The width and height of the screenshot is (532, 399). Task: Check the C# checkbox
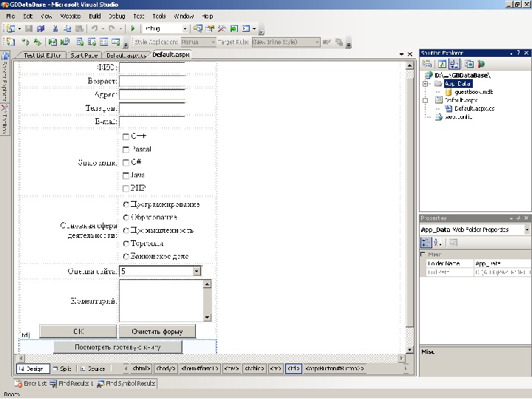point(126,163)
